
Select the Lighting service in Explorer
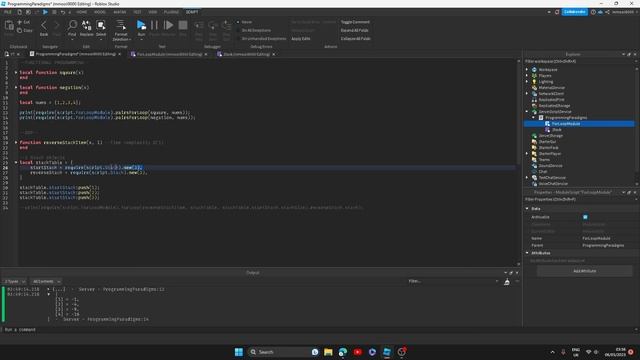coord(546,82)
